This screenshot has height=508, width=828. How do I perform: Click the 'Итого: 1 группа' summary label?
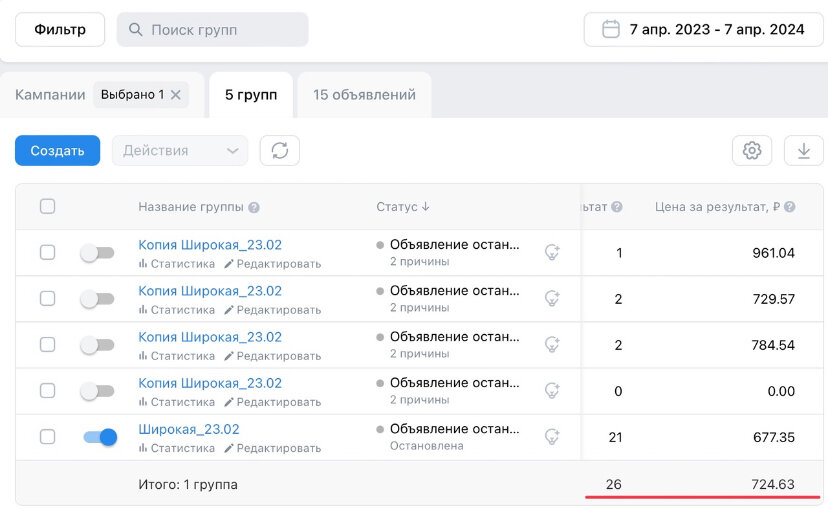click(x=188, y=484)
